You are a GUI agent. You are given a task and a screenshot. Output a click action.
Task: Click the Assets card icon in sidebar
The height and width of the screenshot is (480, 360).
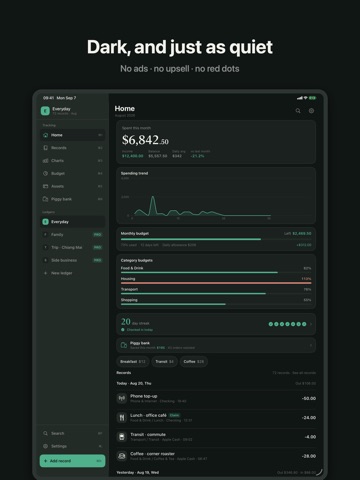click(46, 186)
